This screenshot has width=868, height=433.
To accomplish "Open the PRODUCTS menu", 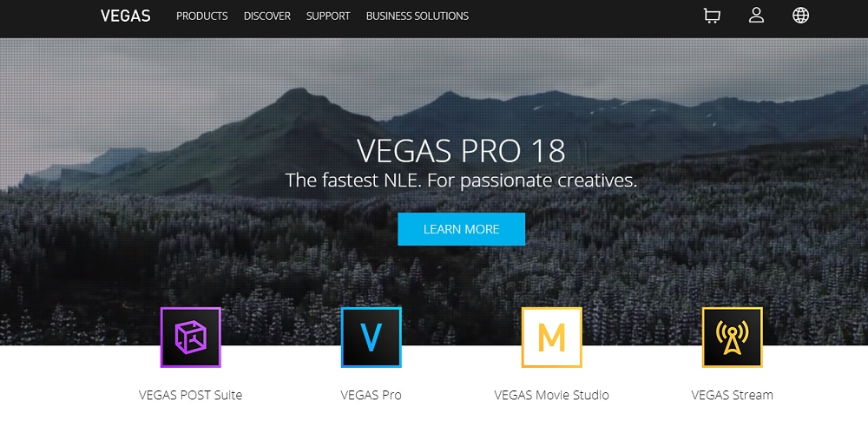I will click(x=202, y=16).
